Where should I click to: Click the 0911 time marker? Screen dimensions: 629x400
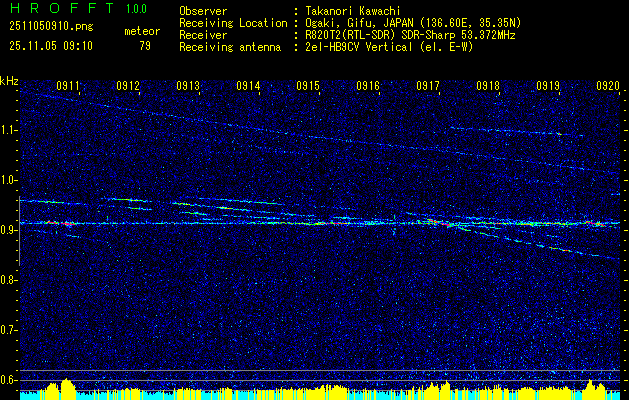click(x=68, y=85)
